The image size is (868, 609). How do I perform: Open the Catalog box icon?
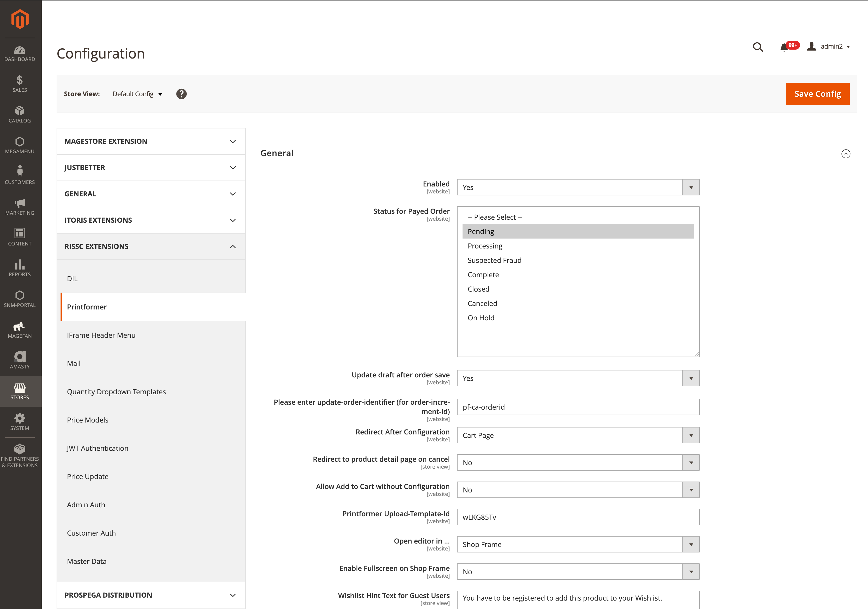coord(20,111)
